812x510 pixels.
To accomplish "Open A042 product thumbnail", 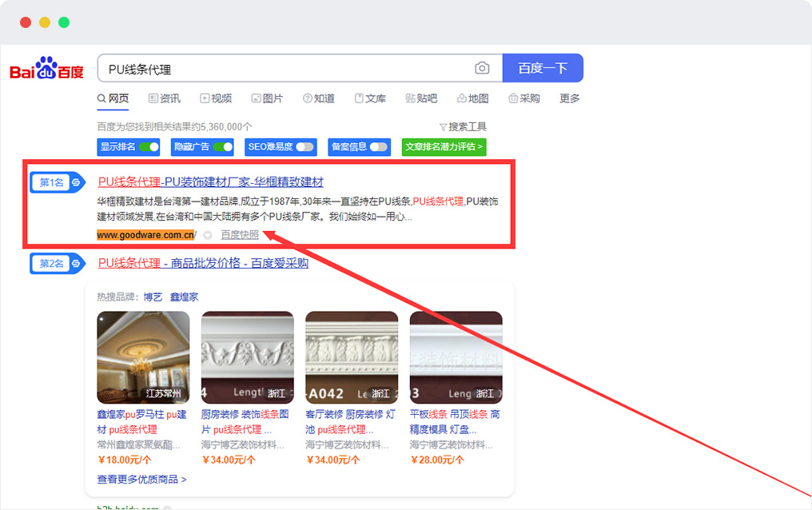I will point(352,357).
